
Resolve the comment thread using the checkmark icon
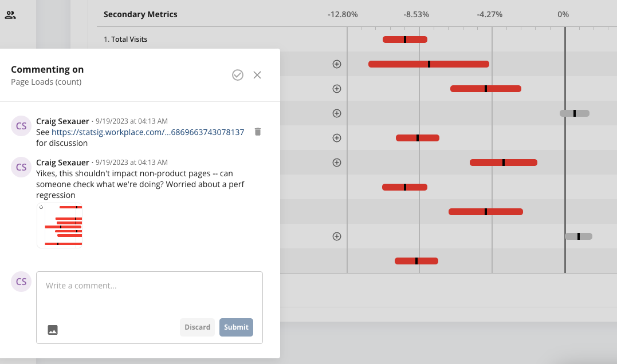pyautogui.click(x=238, y=75)
